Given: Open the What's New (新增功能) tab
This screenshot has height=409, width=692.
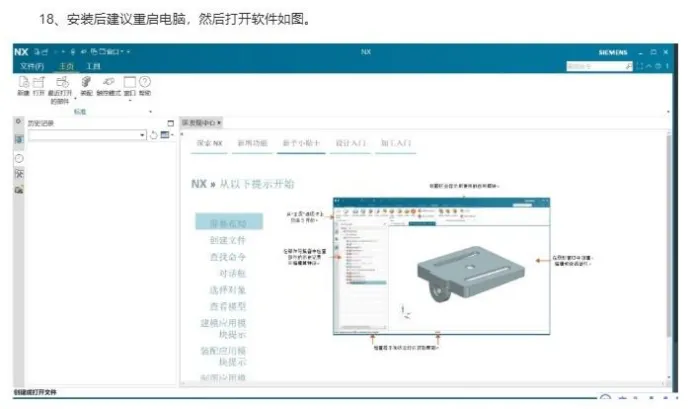Looking at the screenshot, I should [252, 143].
